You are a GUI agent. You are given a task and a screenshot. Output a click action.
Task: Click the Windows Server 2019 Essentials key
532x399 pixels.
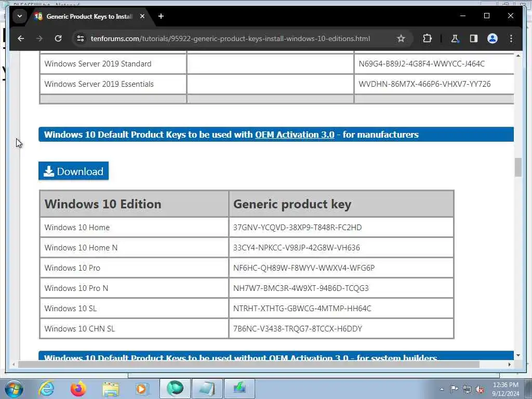(424, 84)
